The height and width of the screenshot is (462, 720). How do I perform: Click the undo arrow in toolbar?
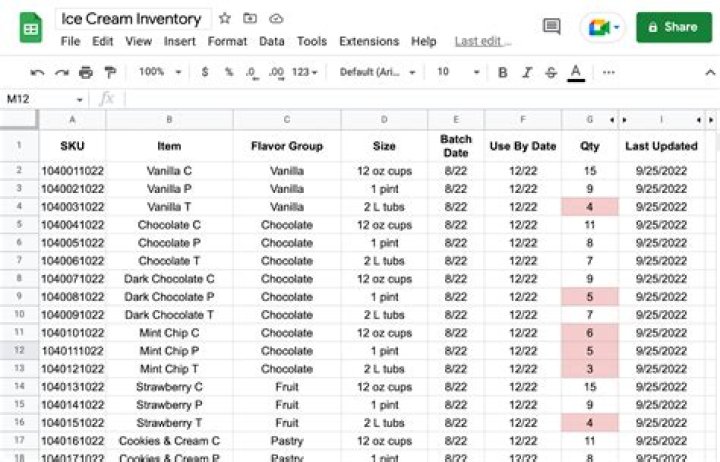click(37, 73)
